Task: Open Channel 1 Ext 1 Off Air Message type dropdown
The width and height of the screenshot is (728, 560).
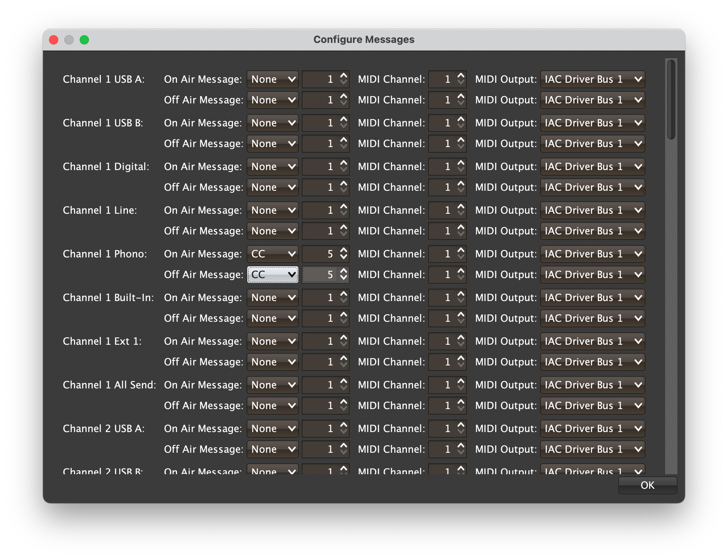Action: tap(273, 362)
